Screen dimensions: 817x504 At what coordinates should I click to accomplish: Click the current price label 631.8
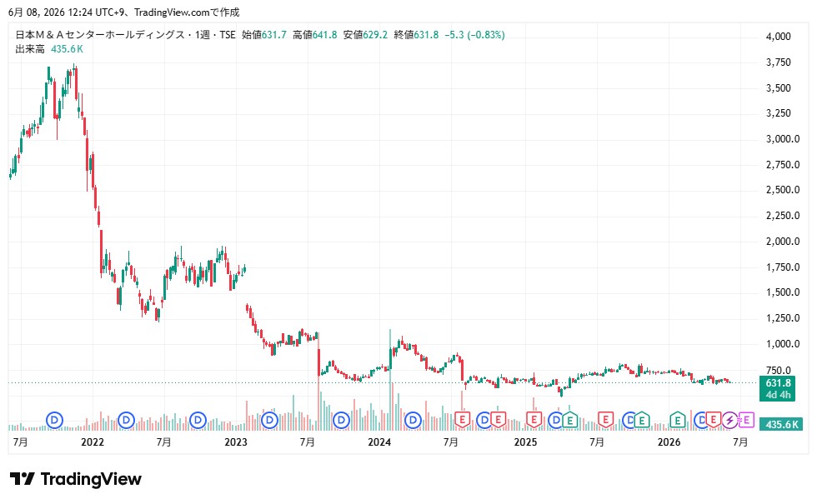pos(778,382)
